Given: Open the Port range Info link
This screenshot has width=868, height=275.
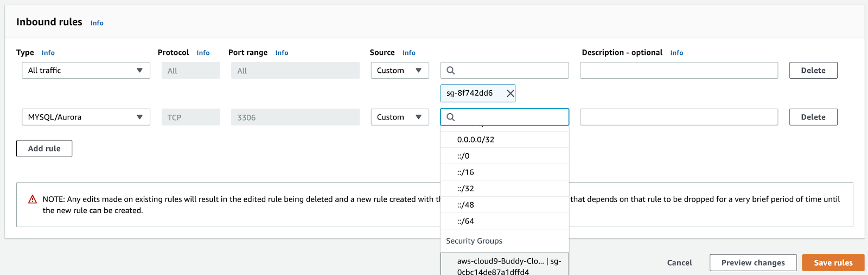Looking at the screenshot, I should click(x=282, y=53).
